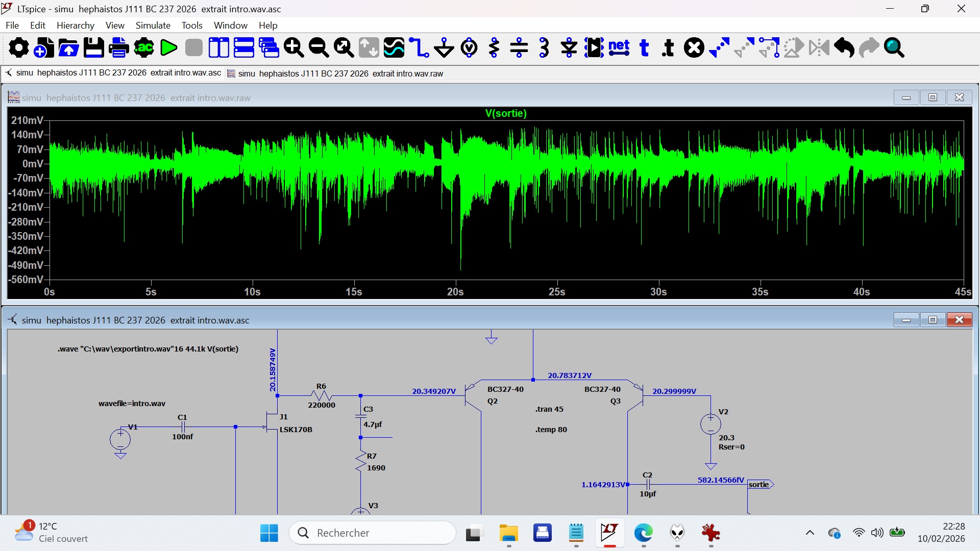Click the V(sortie) trace label

(x=506, y=113)
